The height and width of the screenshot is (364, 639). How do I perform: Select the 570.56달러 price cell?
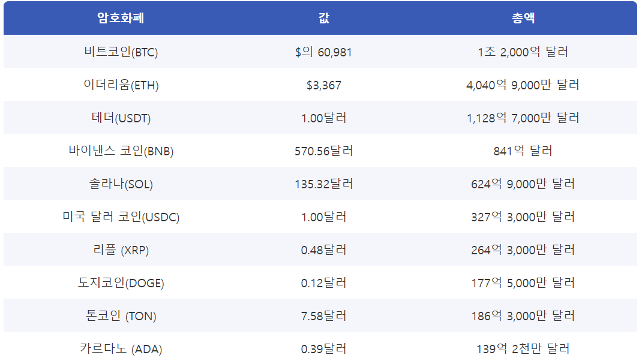point(323,151)
